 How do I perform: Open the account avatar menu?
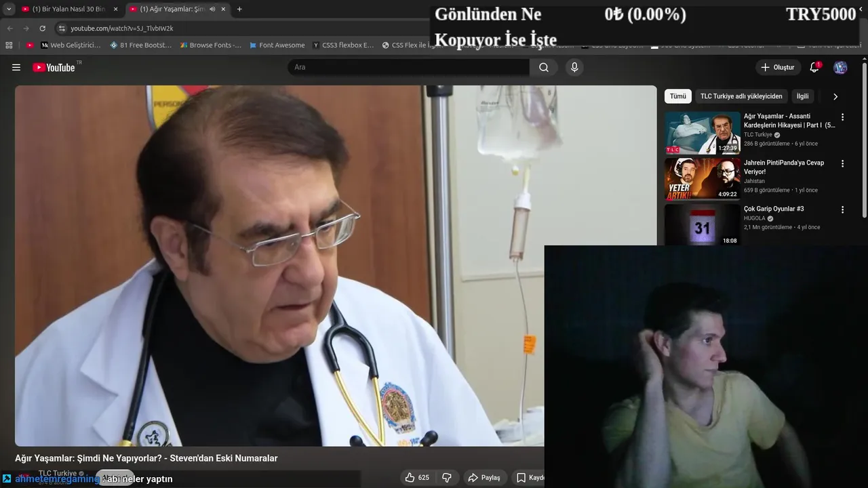tap(840, 67)
